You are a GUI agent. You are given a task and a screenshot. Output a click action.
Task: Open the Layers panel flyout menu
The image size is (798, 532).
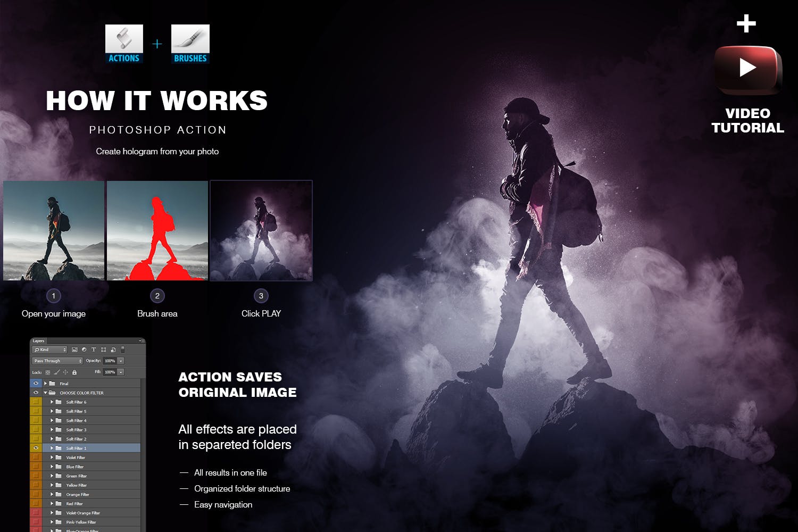[x=140, y=341]
